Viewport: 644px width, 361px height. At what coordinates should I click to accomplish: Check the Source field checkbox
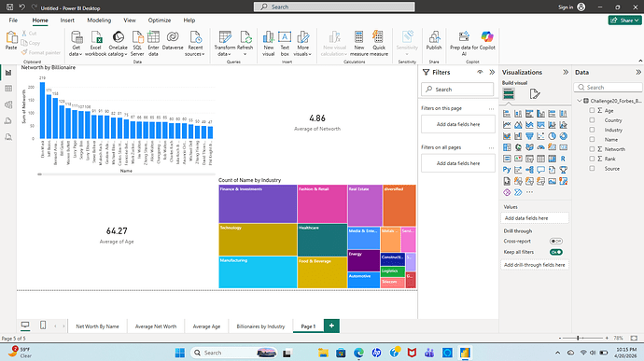tap(592, 168)
